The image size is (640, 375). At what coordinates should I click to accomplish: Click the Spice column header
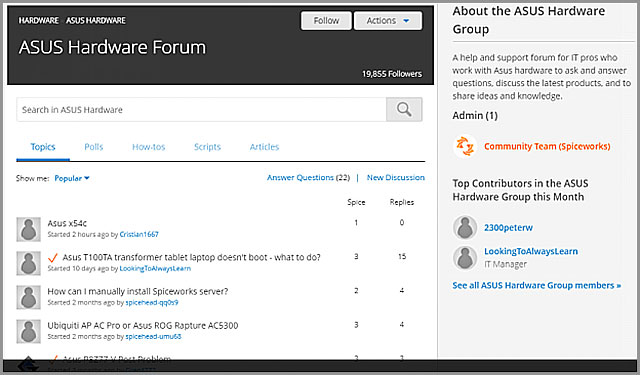356,202
